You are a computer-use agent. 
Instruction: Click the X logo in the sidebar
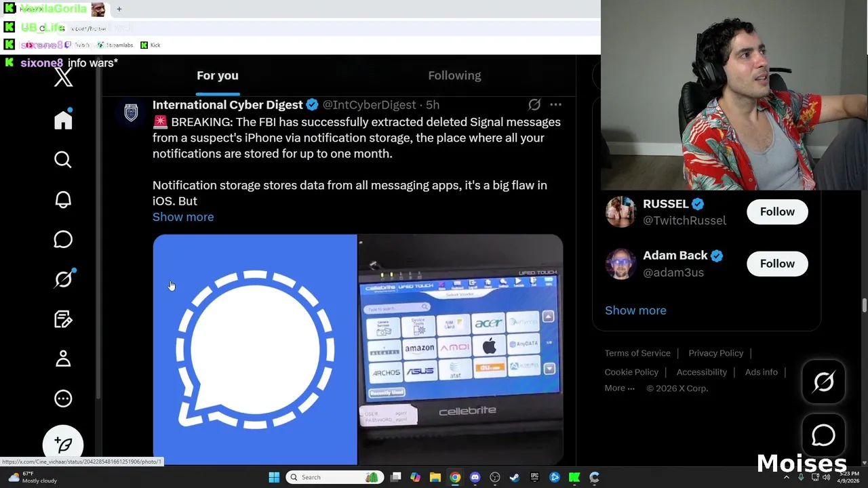pyautogui.click(x=63, y=77)
